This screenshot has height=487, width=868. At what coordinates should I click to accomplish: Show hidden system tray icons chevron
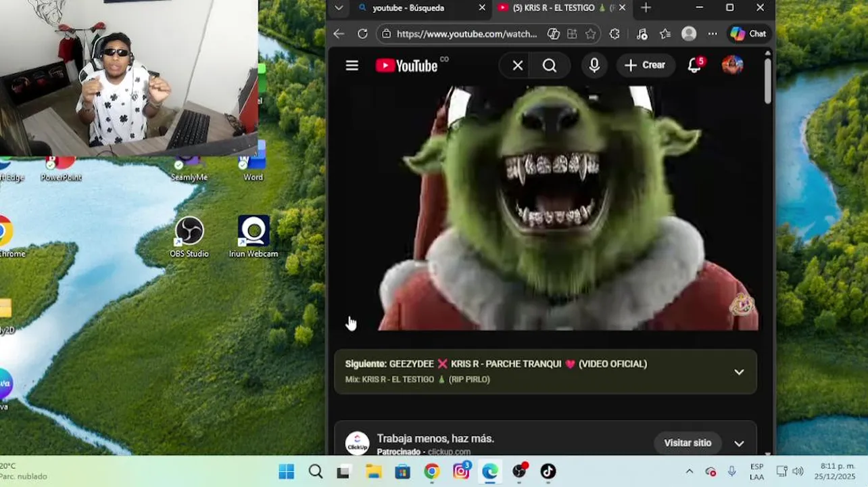coord(689,471)
